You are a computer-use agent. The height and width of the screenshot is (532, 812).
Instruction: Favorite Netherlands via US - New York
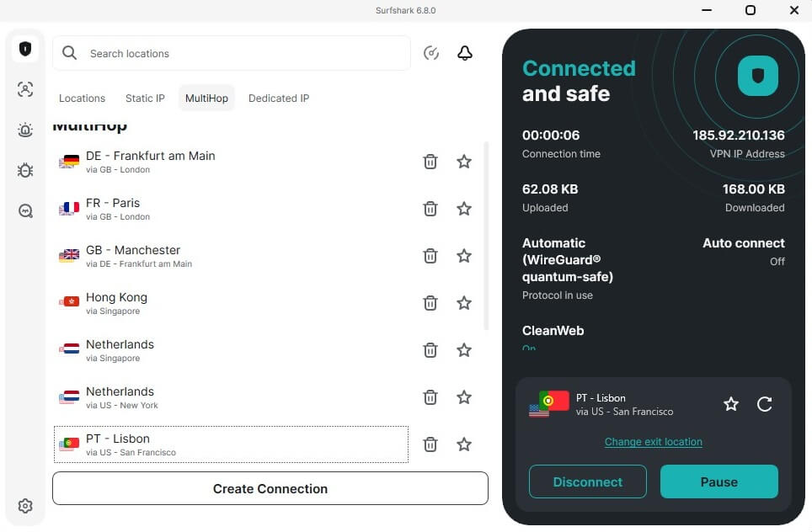464,397
